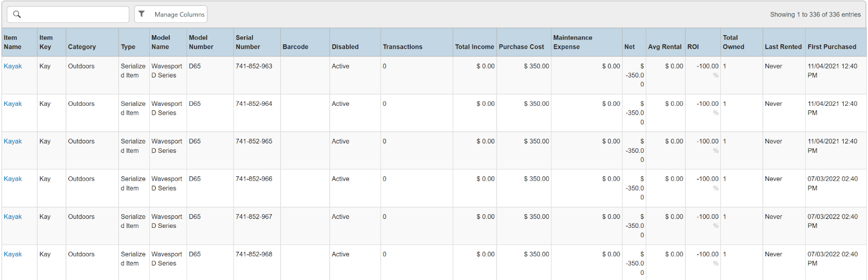Image resolution: width=868 pixels, height=280 pixels.
Task: Sort by Item Name column header
Action: pos(13,42)
